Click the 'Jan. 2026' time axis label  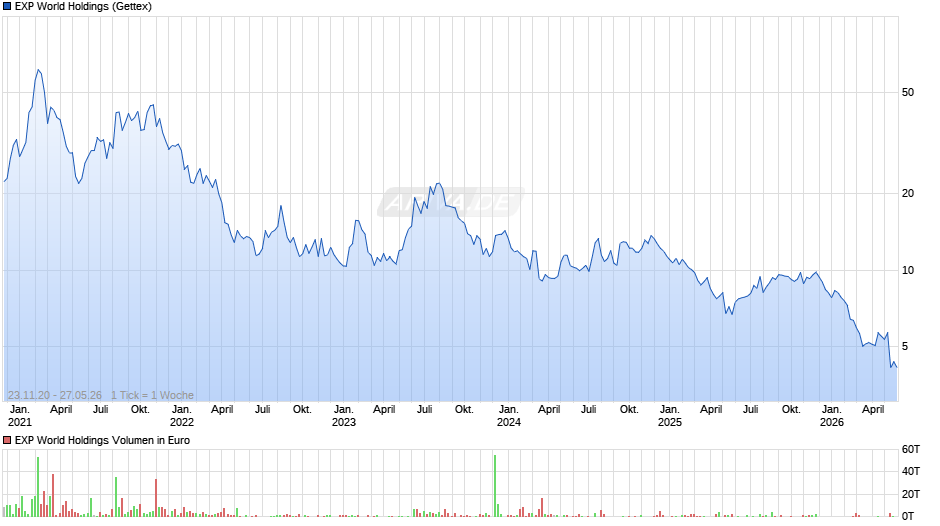point(831,416)
